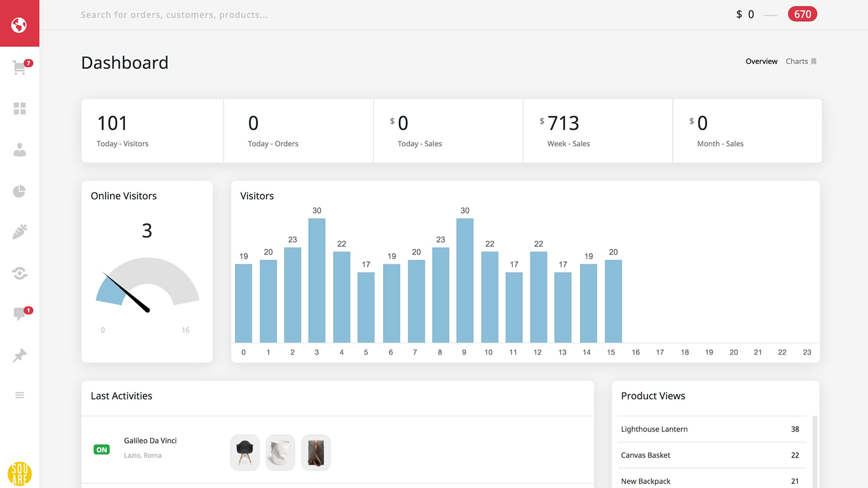Open the black chair product thumbnail

tap(245, 452)
